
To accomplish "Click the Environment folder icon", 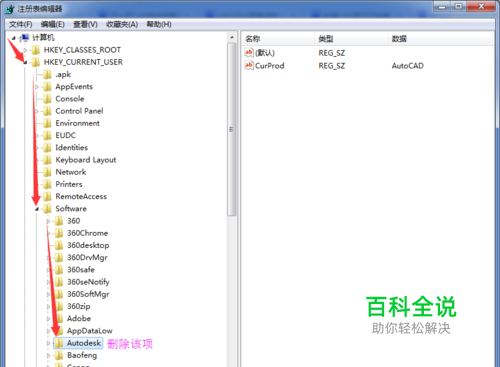I will 47,123.
